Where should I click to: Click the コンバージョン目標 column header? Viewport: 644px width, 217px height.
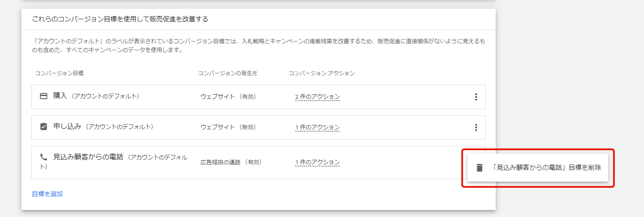[x=59, y=73]
